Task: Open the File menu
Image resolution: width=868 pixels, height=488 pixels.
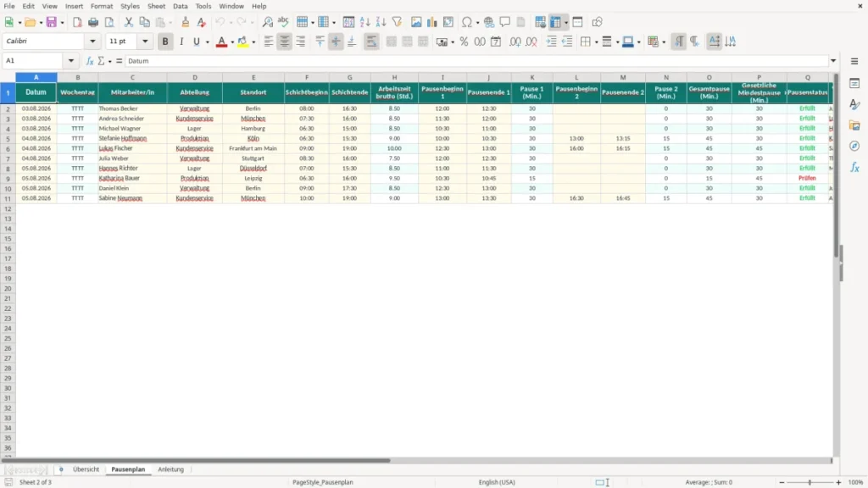Action: [9, 6]
